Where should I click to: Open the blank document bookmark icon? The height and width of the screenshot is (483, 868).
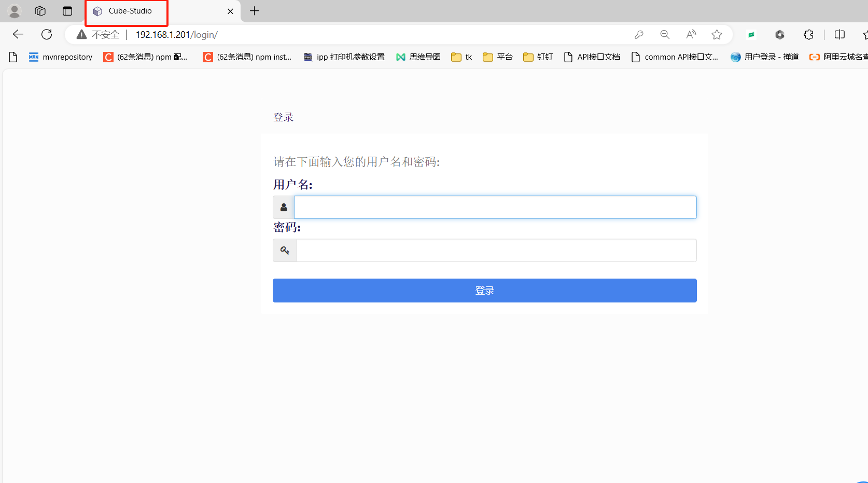click(x=13, y=57)
